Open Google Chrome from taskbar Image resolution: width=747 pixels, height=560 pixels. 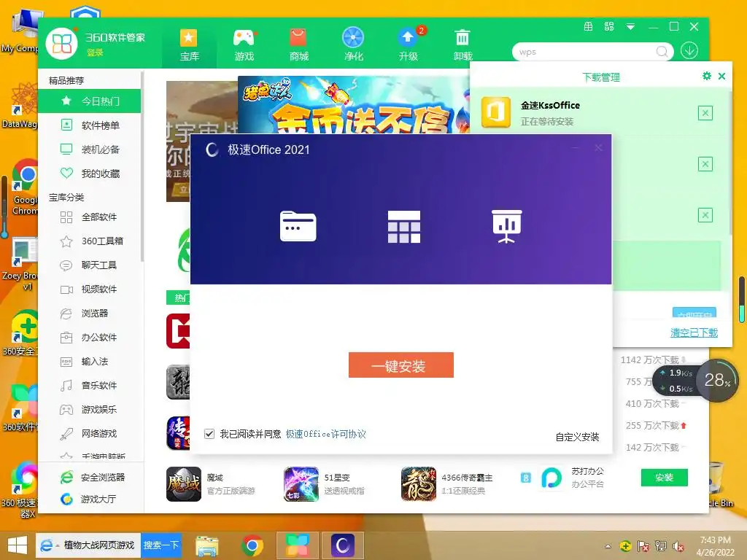point(252,545)
